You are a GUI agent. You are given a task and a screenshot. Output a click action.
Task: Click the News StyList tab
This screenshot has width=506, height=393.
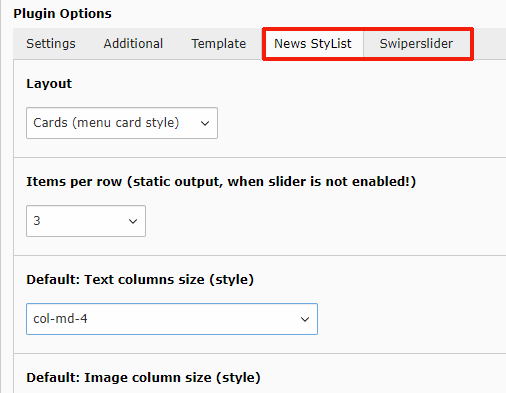[313, 44]
